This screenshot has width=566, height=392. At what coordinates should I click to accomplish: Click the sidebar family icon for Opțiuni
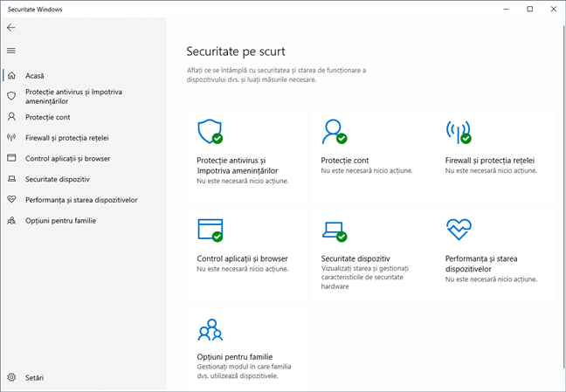click(11, 221)
